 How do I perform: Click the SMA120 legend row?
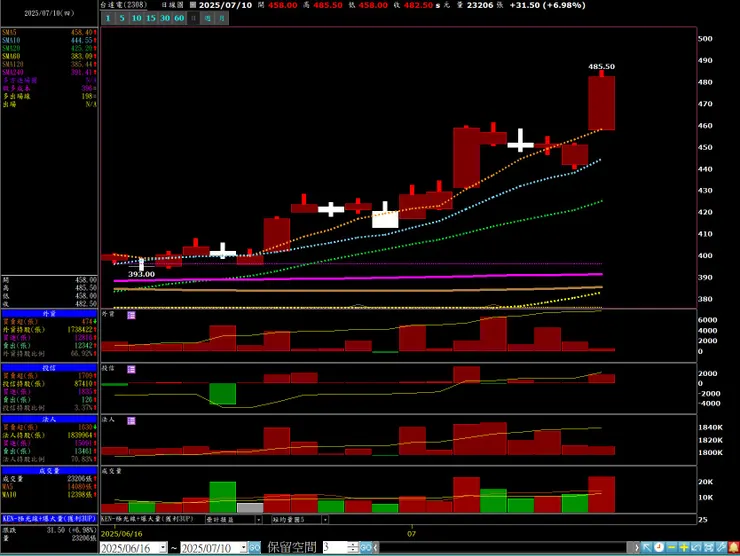49,65
